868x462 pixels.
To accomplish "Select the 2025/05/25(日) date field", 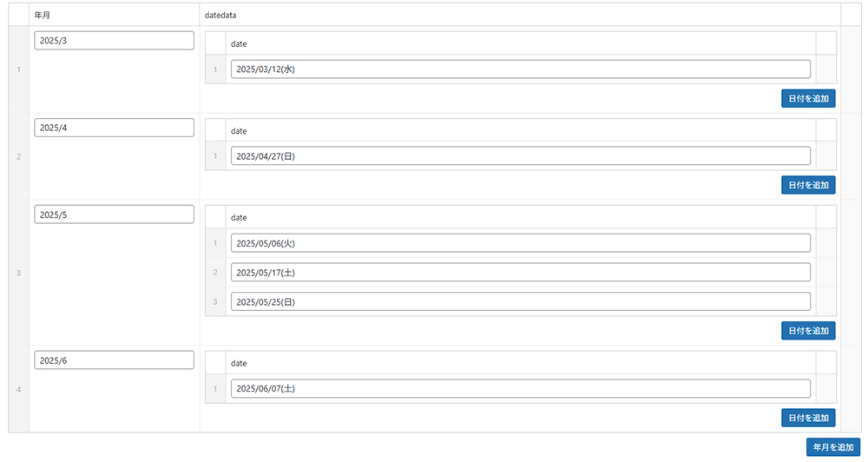I will [520, 302].
